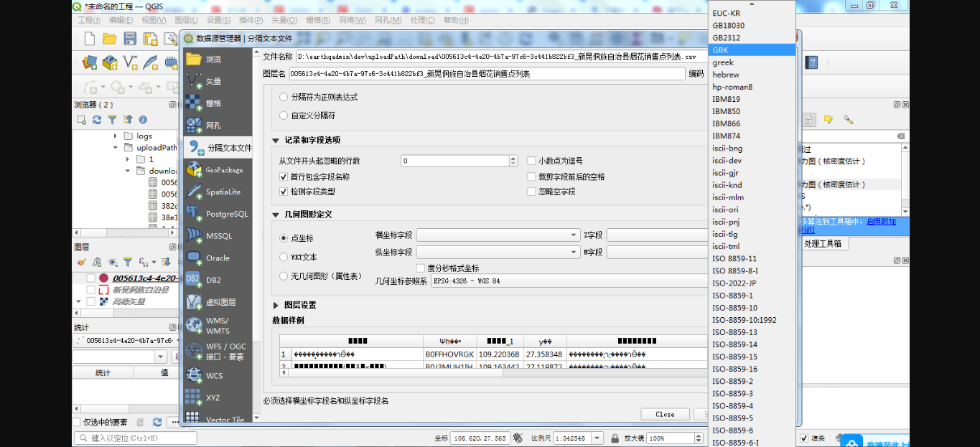Image resolution: width=980 pixels, height=447 pixels.
Task: Click the Close button in the data source dialog
Action: (x=665, y=414)
